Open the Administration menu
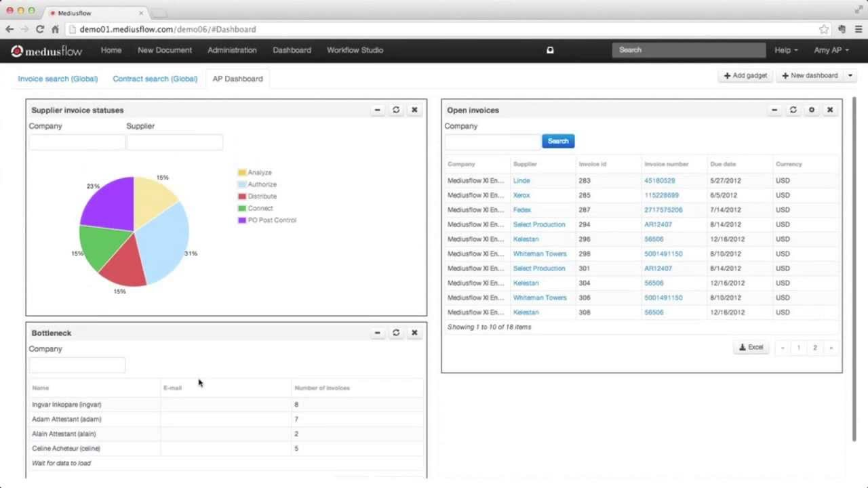Screen dimensions: 868x488 point(232,50)
